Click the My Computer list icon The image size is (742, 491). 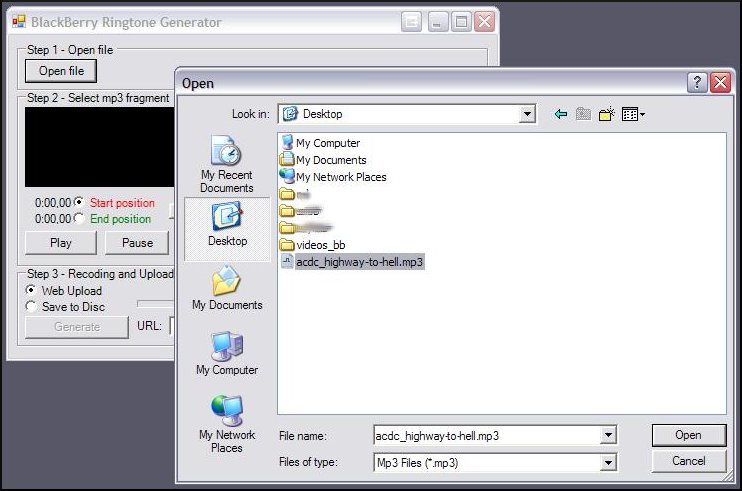click(x=287, y=142)
